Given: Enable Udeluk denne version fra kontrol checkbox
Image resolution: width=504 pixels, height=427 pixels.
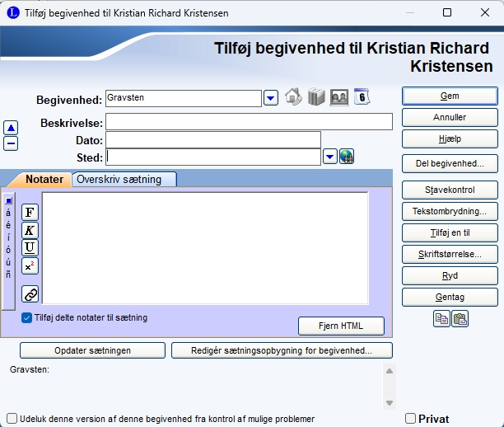Looking at the screenshot, I should point(12,419).
